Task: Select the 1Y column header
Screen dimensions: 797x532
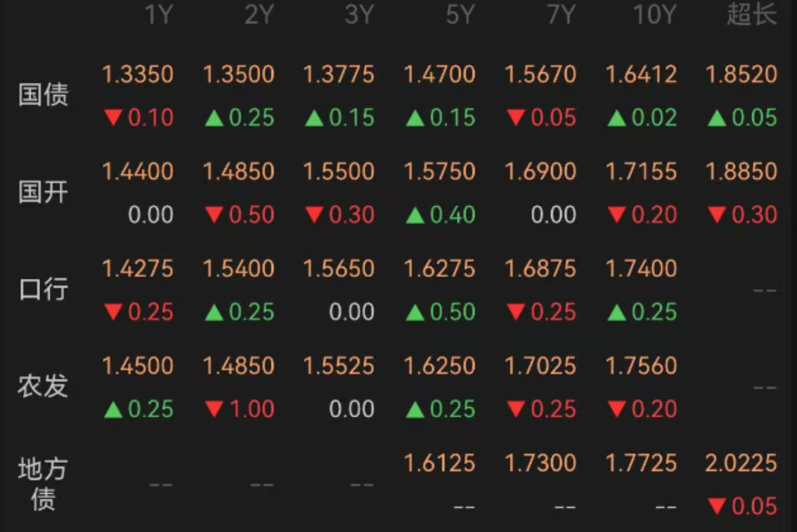Action: 159,14
